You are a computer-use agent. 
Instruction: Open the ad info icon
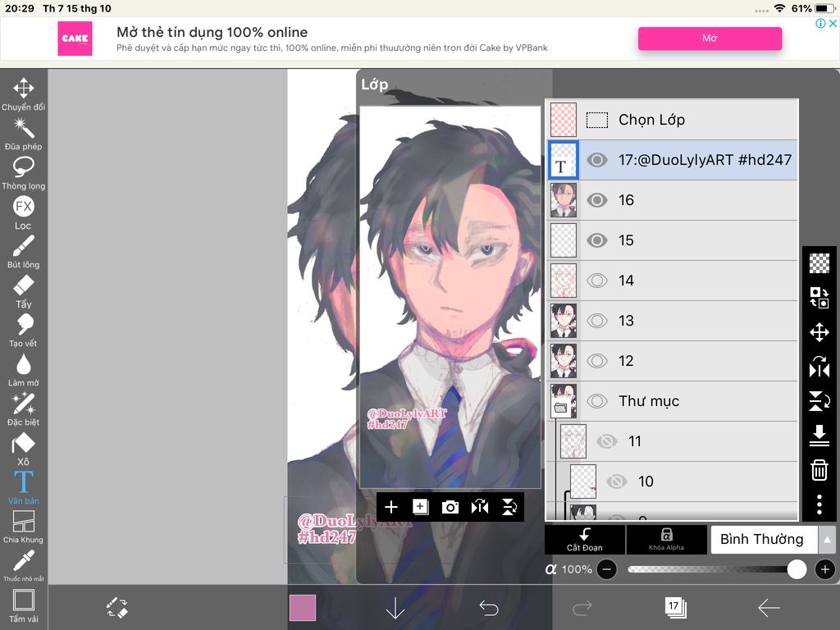[x=820, y=23]
